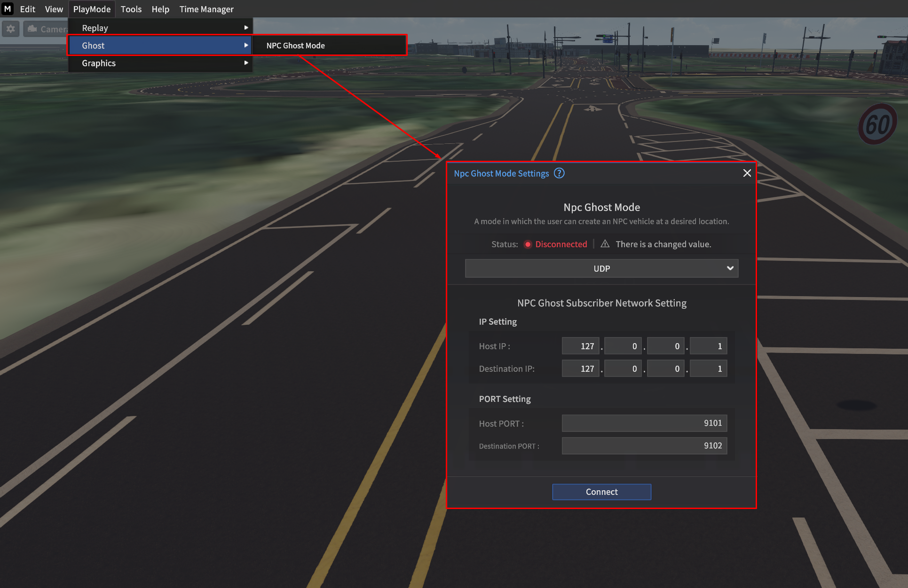Image resolution: width=908 pixels, height=588 pixels.
Task: Click first octet of Host IP
Action: coord(580,346)
